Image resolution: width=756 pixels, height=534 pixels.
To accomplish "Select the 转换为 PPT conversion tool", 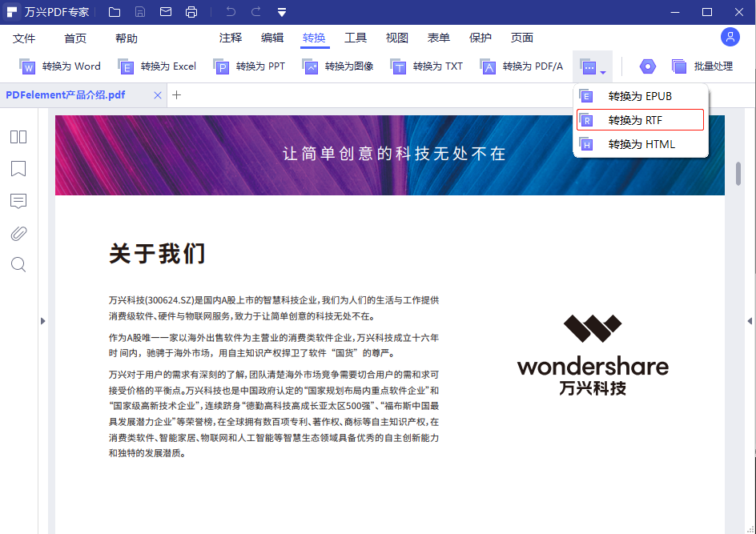I will click(248, 66).
